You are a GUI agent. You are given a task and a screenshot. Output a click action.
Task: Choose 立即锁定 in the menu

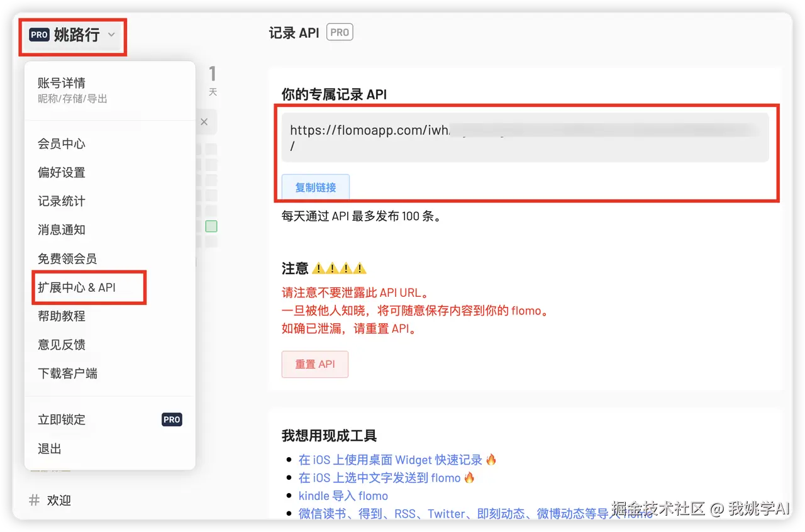(61, 419)
